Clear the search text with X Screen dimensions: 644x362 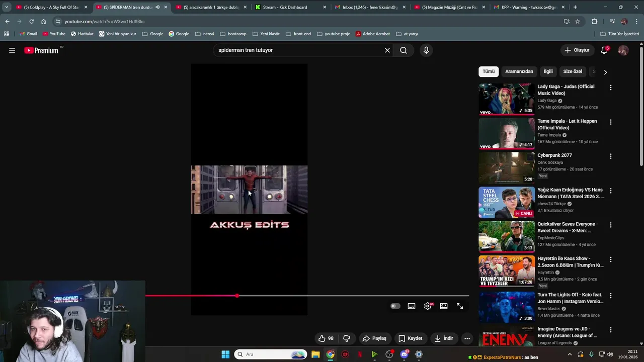pyautogui.click(x=387, y=50)
